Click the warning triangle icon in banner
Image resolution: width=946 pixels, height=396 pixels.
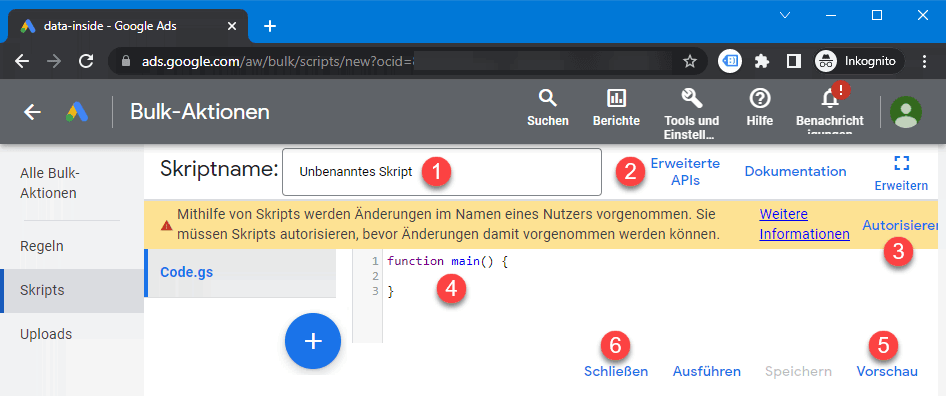(166, 226)
